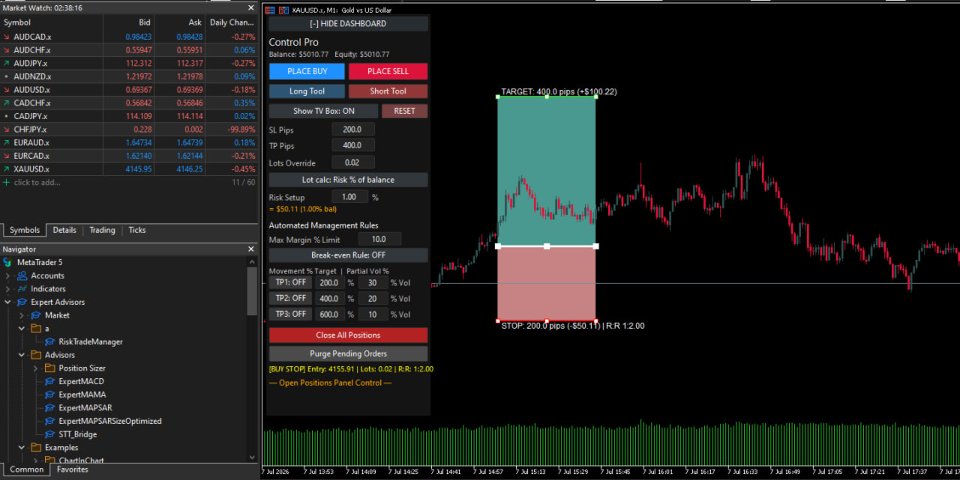Close the Market Watch panel

pos(251,8)
